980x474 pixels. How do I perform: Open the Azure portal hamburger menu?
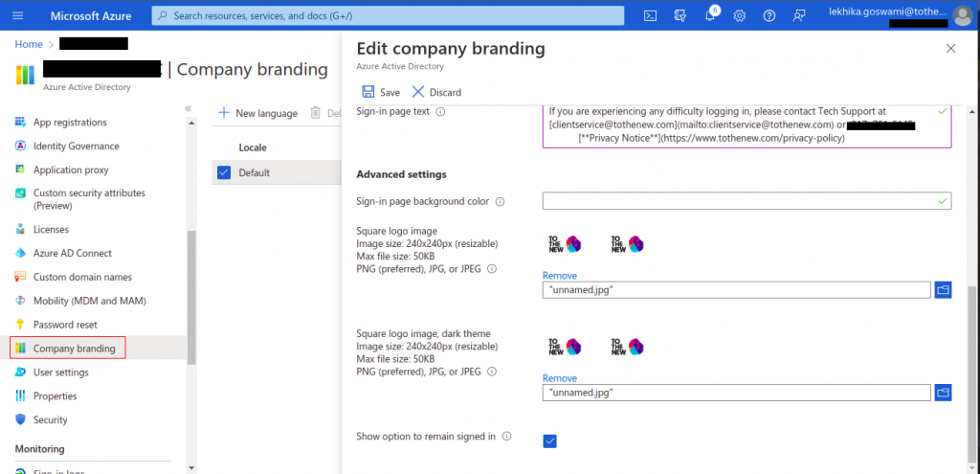pos(17,15)
